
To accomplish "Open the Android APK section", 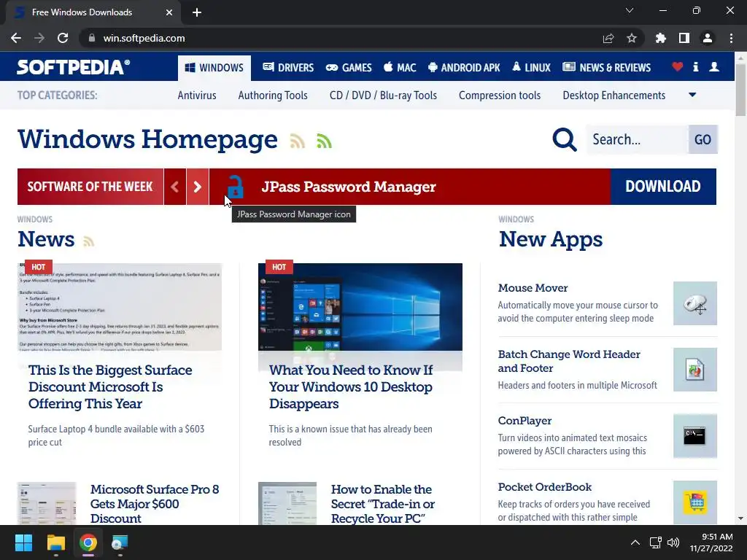I will click(x=464, y=68).
